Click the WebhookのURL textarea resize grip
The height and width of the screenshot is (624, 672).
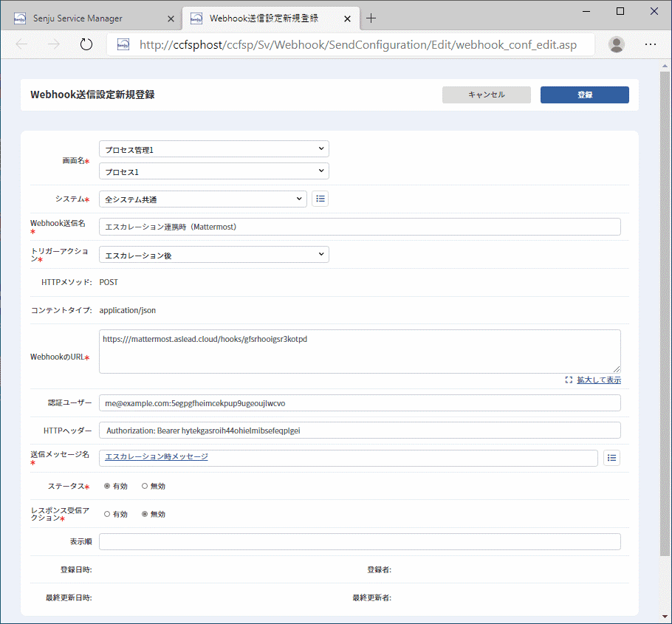point(617,369)
